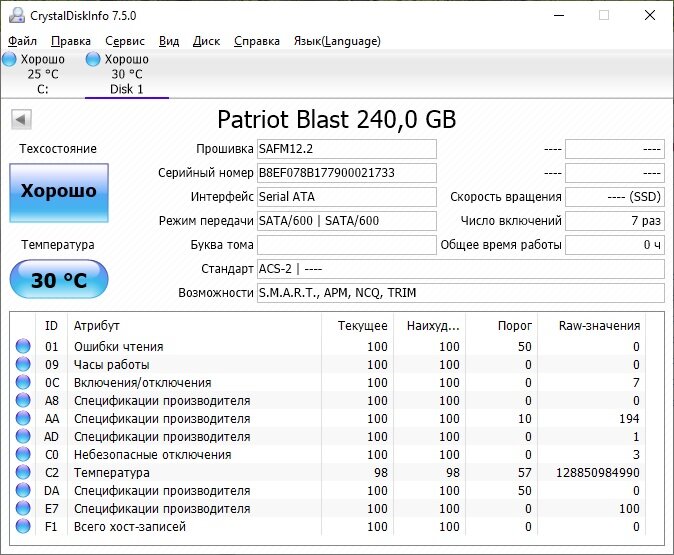The image size is (674, 555).
Task: Click the Стандарт field ACS-2
Action: pos(461,269)
